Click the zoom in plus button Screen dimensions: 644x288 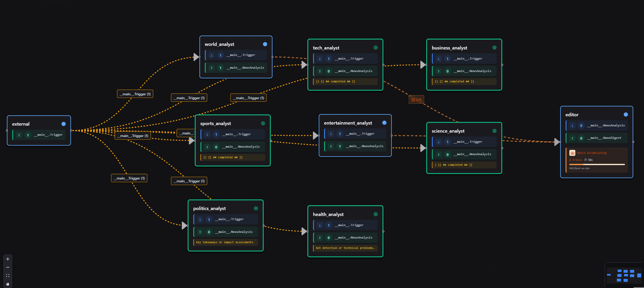coord(8,259)
